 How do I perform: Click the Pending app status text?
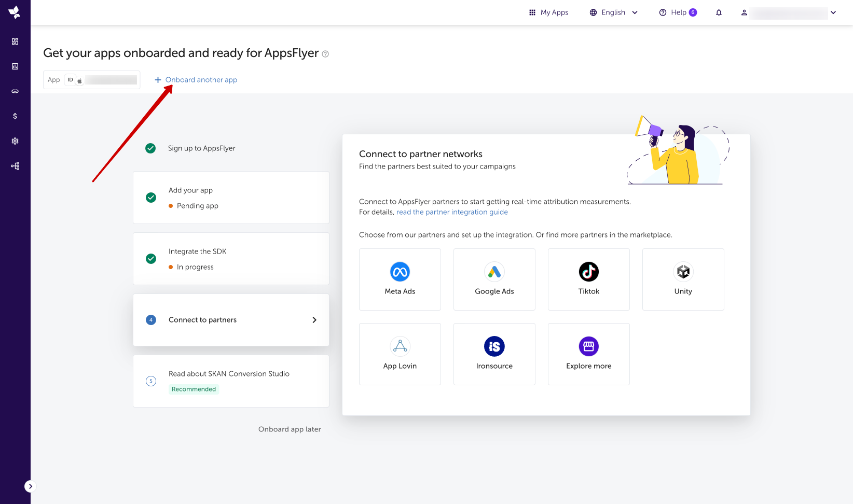pyautogui.click(x=198, y=206)
